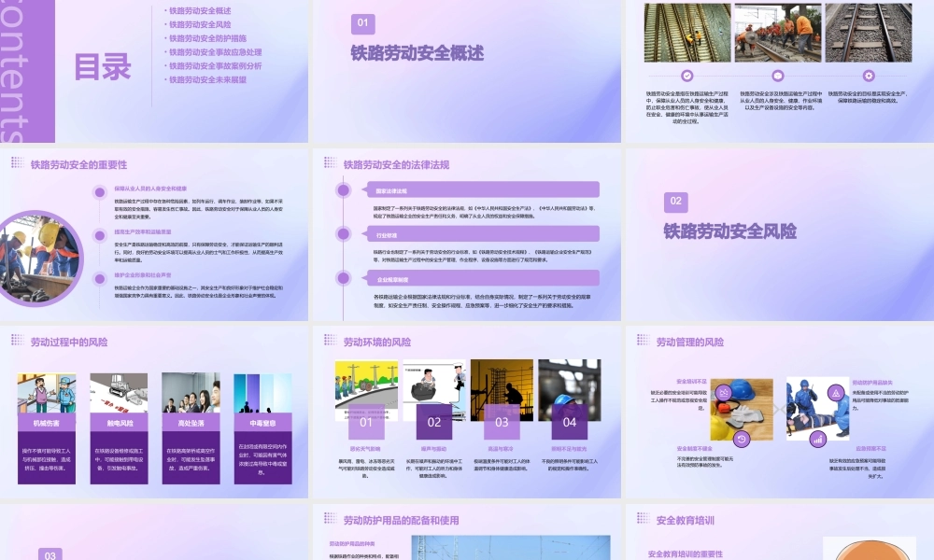
Task: Select the 中毒窒息 card label
Action: 262,423
